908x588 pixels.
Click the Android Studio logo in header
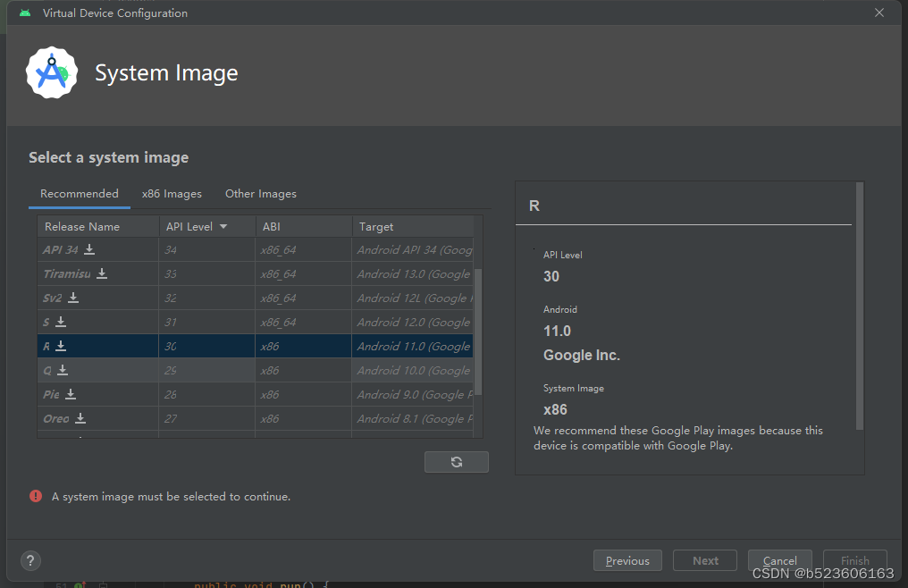[x=52, y=72]
